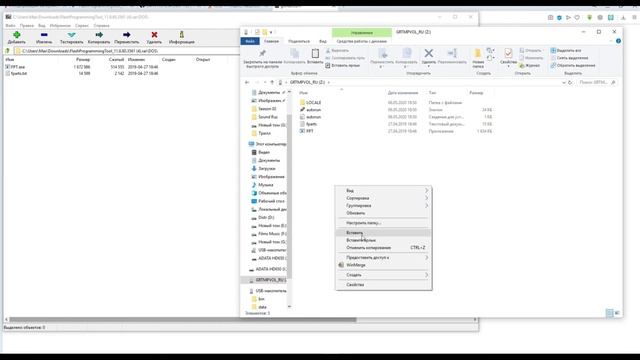Select This PC (Этот компьютер) in navigation pane
640x360 pixels.
[x=267, y=144]
